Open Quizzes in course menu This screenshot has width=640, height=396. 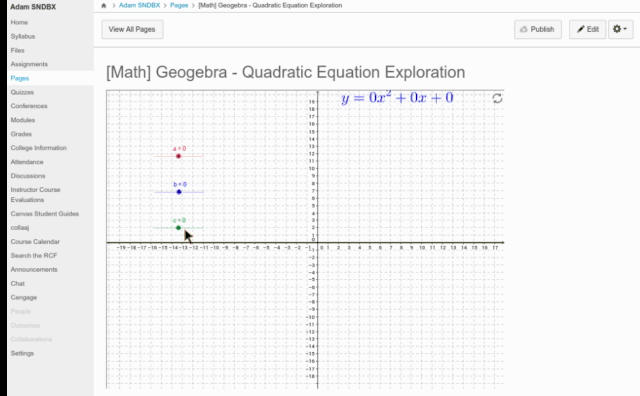coord(22,92)
